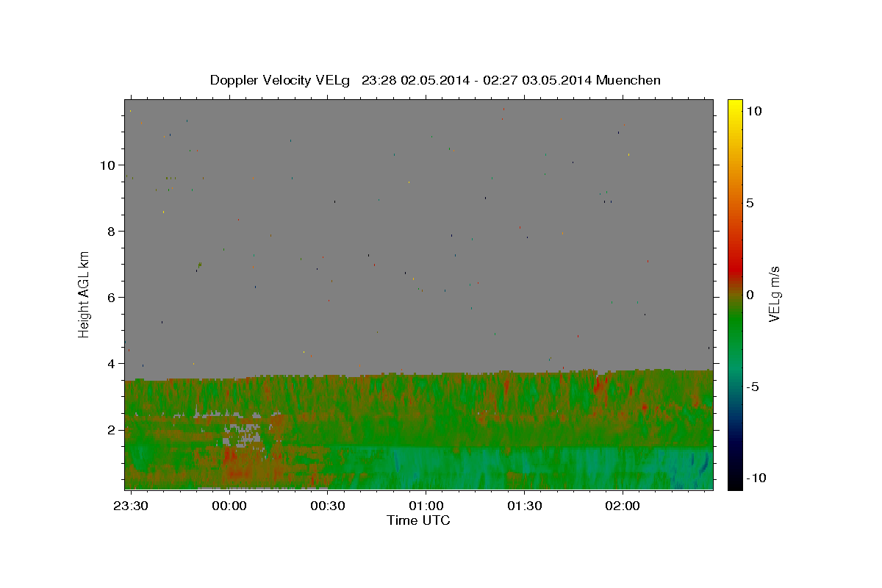The height and width of the screenshot is (588, 882).
Task: Click the yellow top of the colorbar
Action: (735, 104)
